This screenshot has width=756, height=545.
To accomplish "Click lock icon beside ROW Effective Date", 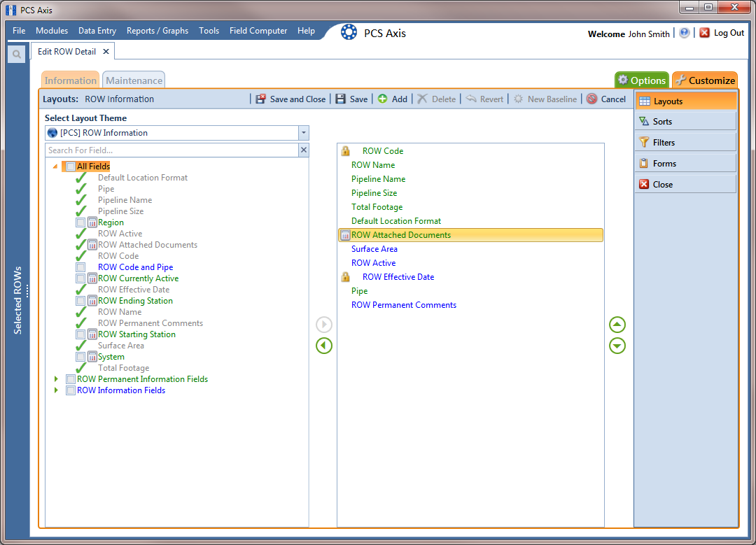I will 345,276.
